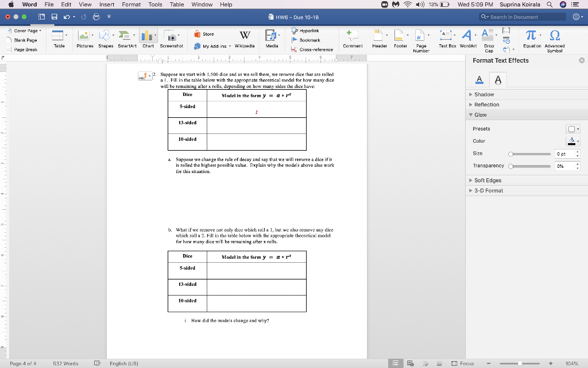588x368 pixels.
Task: Open the Insert menu
Action: click(x=106, y=4)
